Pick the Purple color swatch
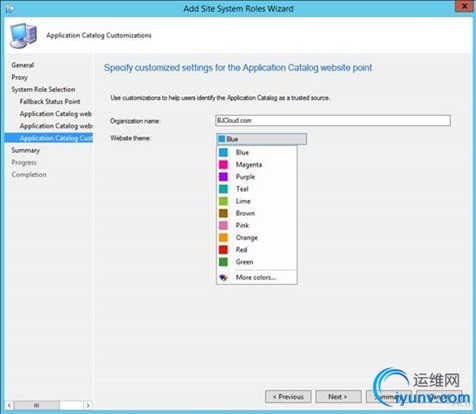 pos(223,177)
